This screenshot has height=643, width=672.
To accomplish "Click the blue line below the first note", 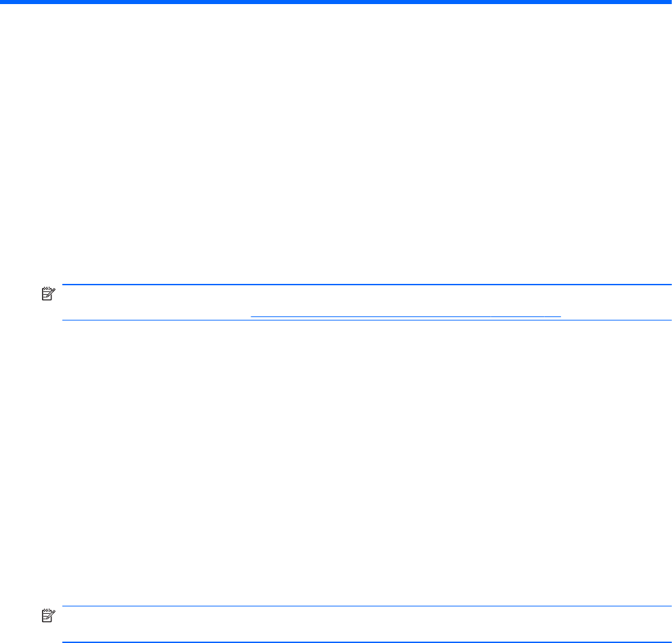I will [366, 320].
